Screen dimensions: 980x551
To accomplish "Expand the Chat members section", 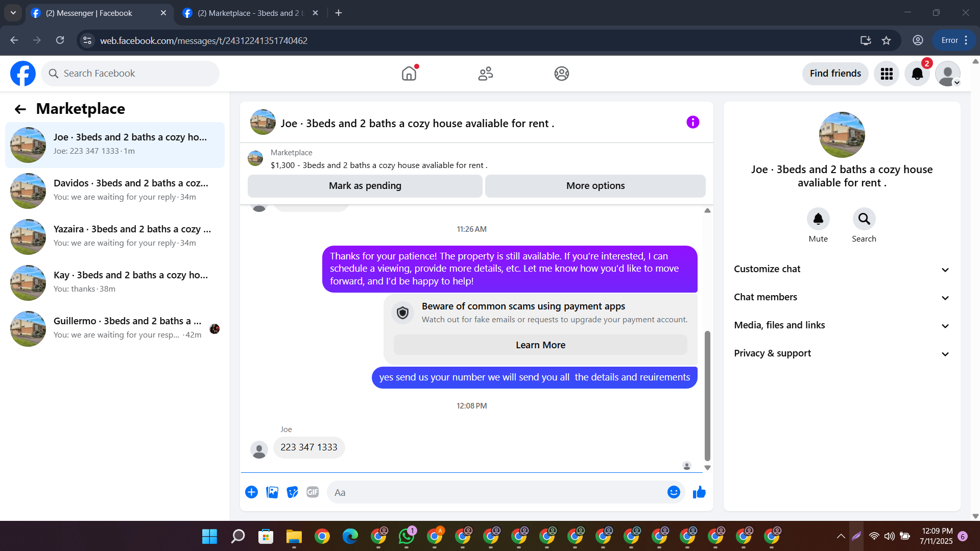I will click(x=842, y=297).
